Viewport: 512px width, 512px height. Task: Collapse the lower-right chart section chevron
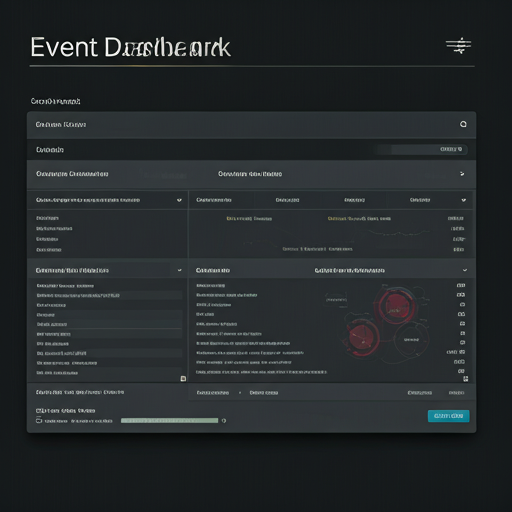coord(465,270)
